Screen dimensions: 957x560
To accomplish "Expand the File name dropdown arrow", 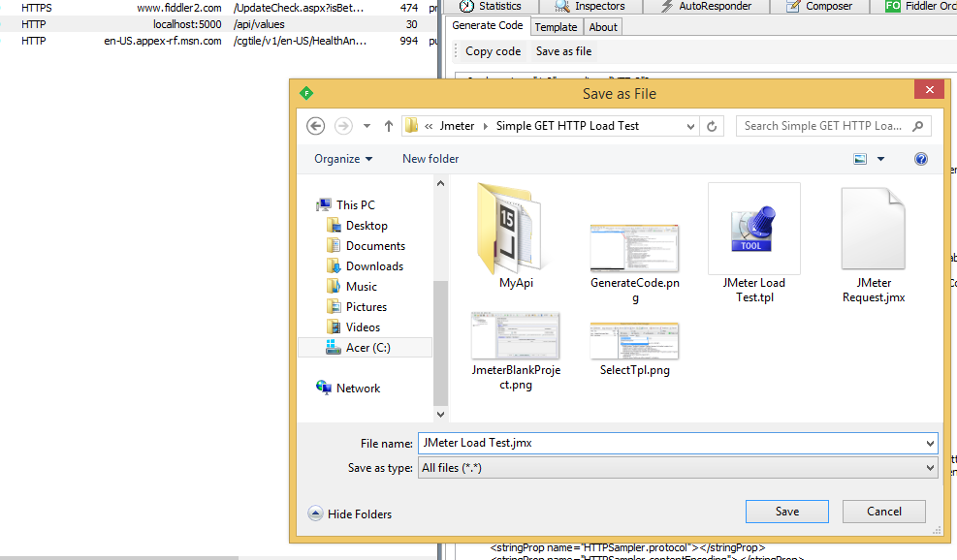I will (930, 444).
